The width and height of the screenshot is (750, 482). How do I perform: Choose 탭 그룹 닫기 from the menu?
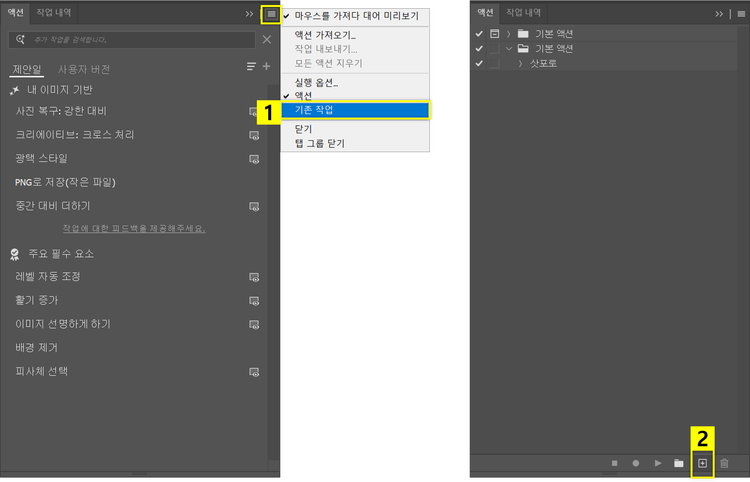coord(355,143)
